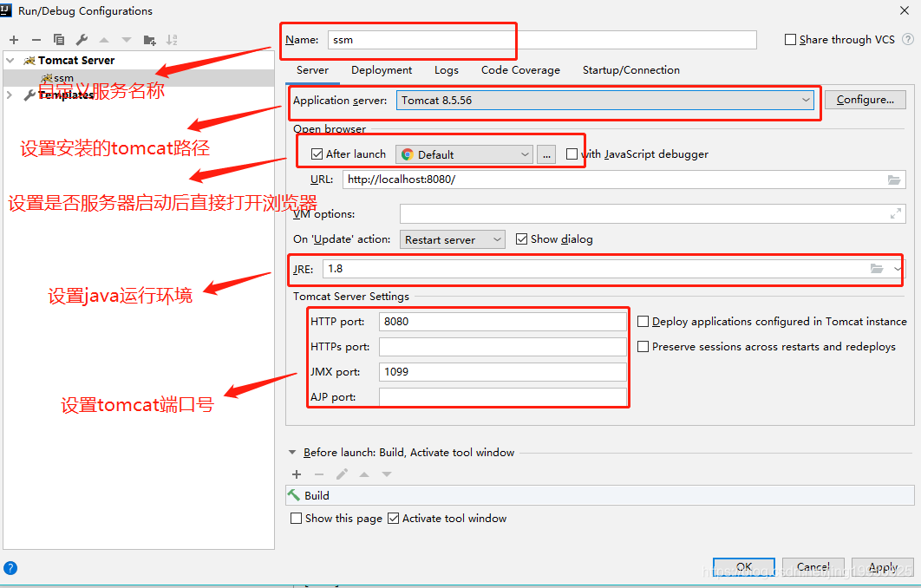Toggle Show dialog checkbox
The height and width of the screenshot is (588, 921).
coord(521,239)
